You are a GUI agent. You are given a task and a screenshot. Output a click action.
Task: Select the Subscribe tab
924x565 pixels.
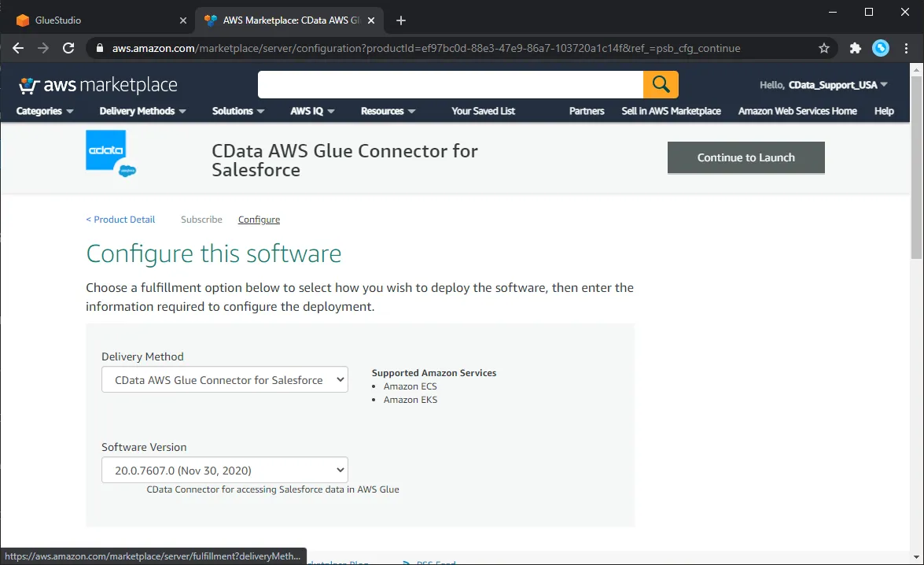point(201,219)
